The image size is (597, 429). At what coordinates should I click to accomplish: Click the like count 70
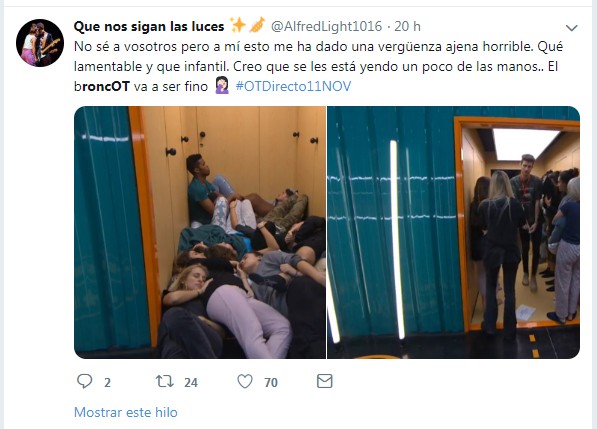[271, 382]
